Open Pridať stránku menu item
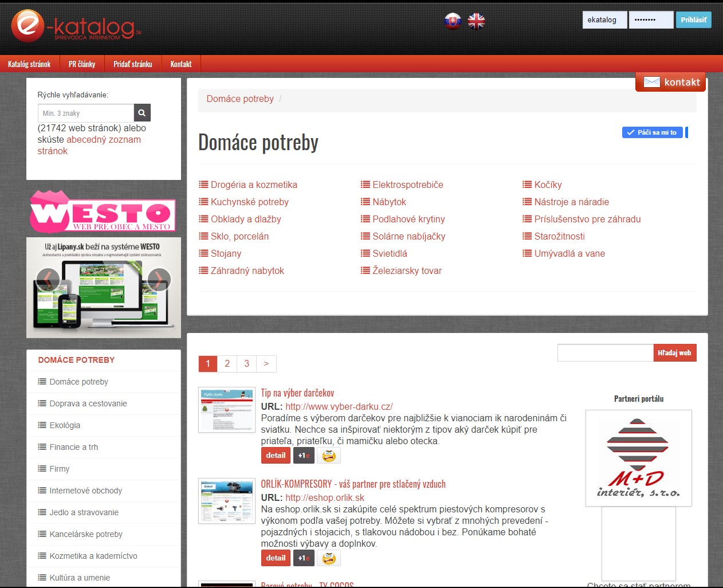The width and height of the screenshot is (723, 588). [x=133, y=64]
